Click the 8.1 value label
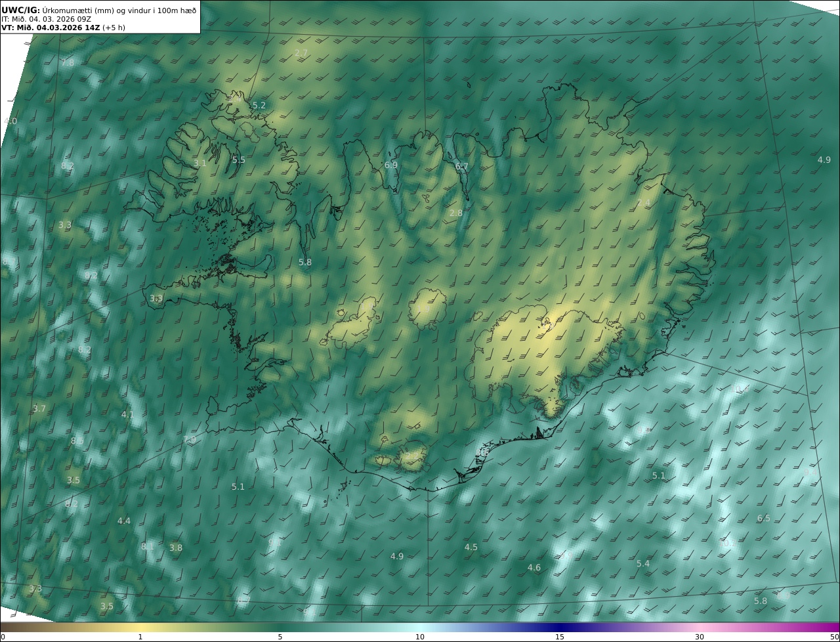The width and height of the screenshot is (840, 642). click(148, 546)
